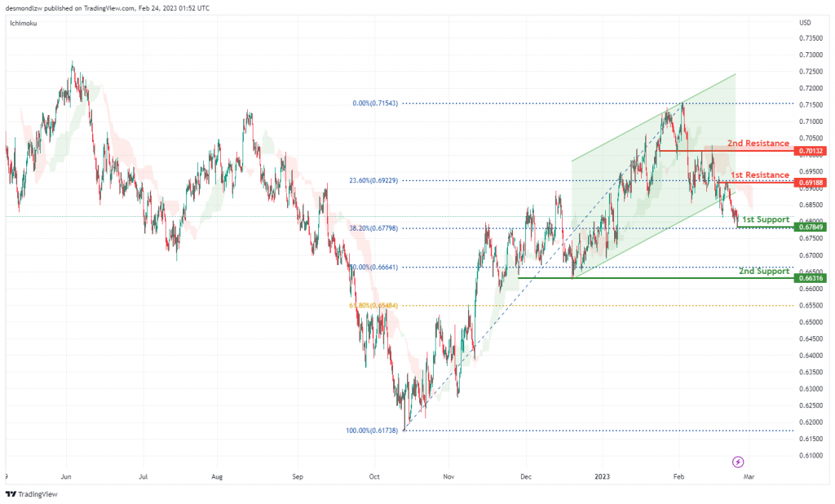This screenshot has height=504, width=835.
Task: Select the 0.66316 green price tag
Action: 811,278
